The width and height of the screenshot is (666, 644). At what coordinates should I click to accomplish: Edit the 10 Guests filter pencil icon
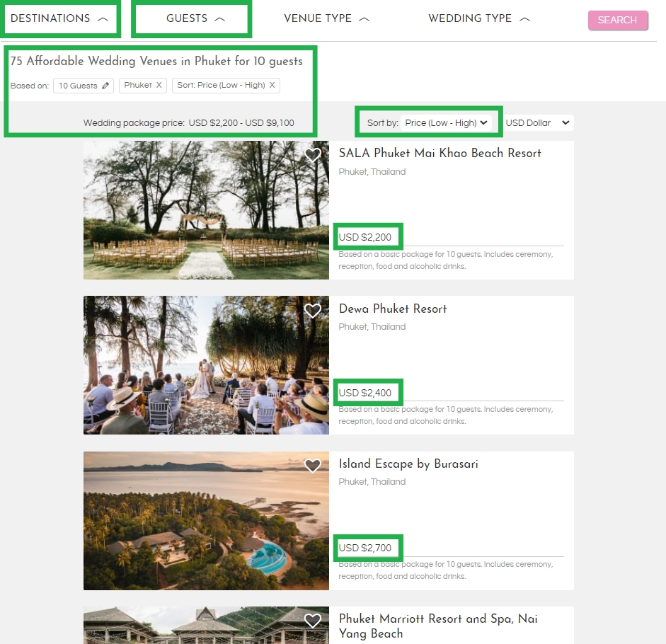click(x=105, y=86)
